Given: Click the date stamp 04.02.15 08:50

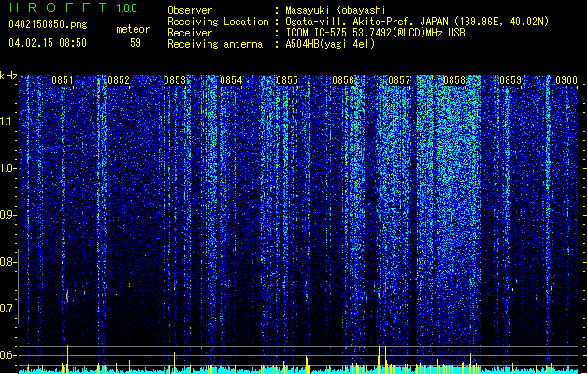Looking at the screenshot, I should (x=48, y=43).
